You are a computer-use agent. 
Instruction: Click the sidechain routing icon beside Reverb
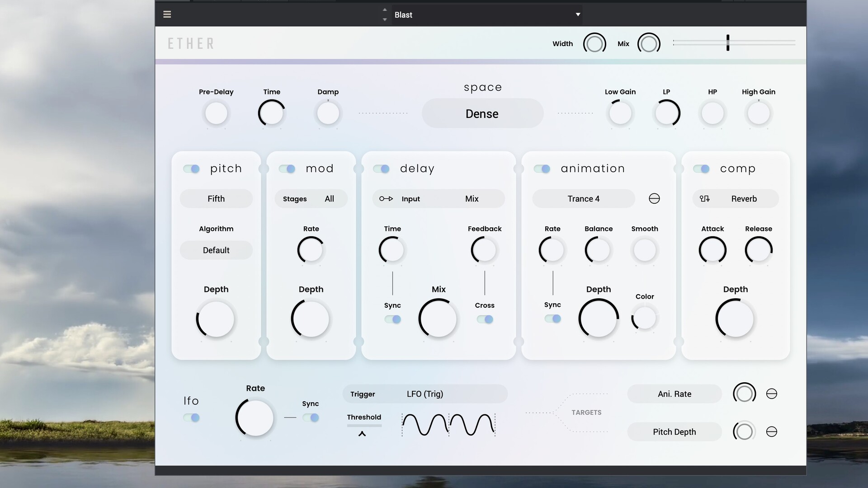(705, 199)
